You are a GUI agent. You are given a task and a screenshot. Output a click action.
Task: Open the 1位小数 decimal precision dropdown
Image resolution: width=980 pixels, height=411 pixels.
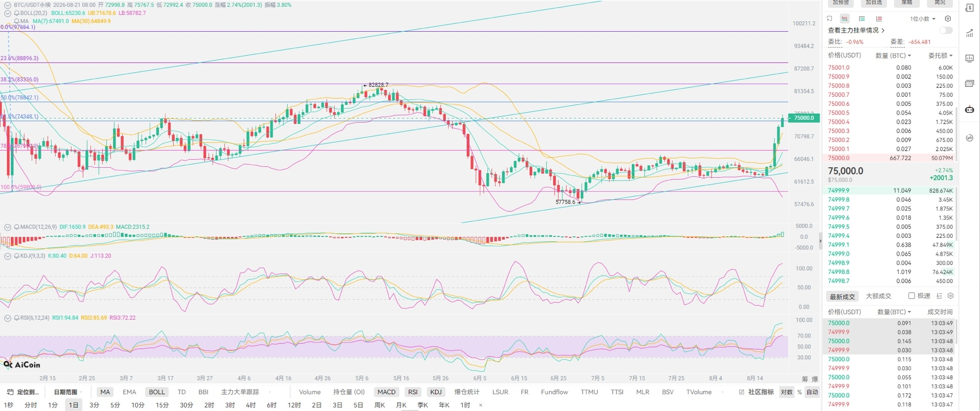click(x=923, y=19)
